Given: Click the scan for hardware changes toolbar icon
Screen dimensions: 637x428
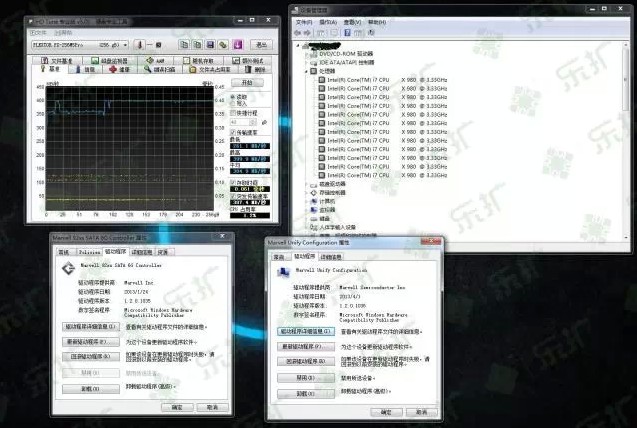Looking at the screenshot, I should 370,32.
